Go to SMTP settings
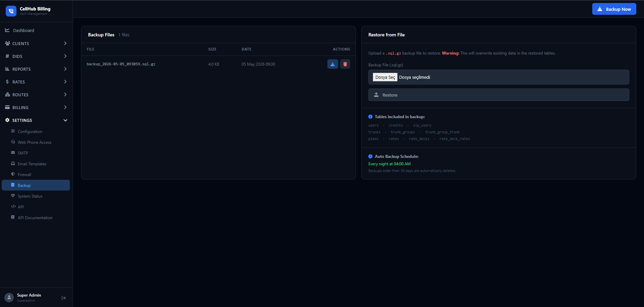Viewport: 644px width, 307px height. coord(36,153)
